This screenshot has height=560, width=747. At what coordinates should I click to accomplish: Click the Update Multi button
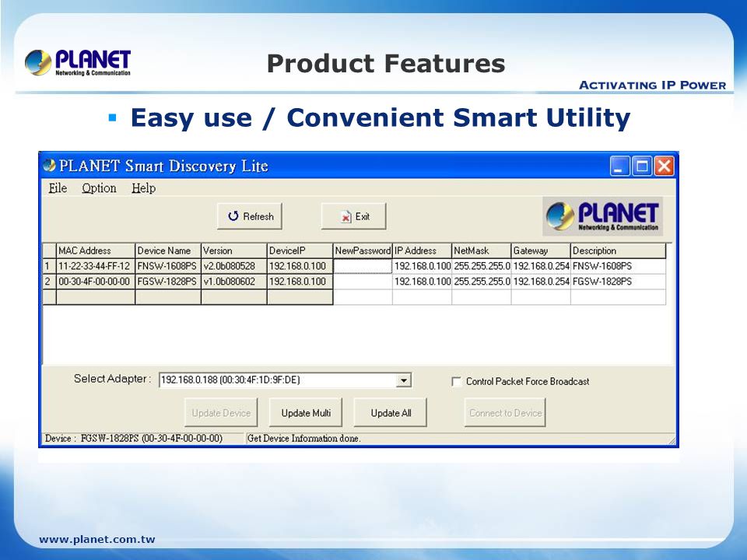[x=306, y=413]
